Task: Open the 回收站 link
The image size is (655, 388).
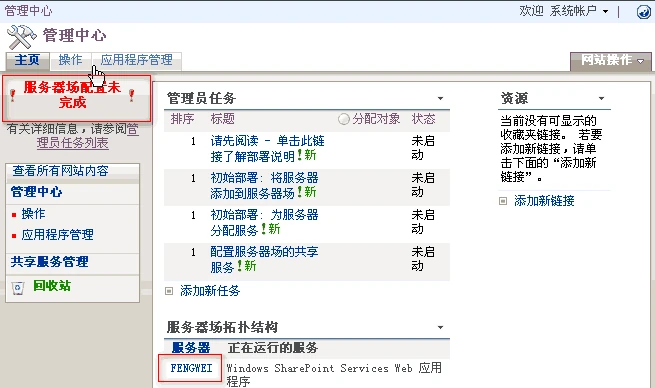Action: (52, 286)
